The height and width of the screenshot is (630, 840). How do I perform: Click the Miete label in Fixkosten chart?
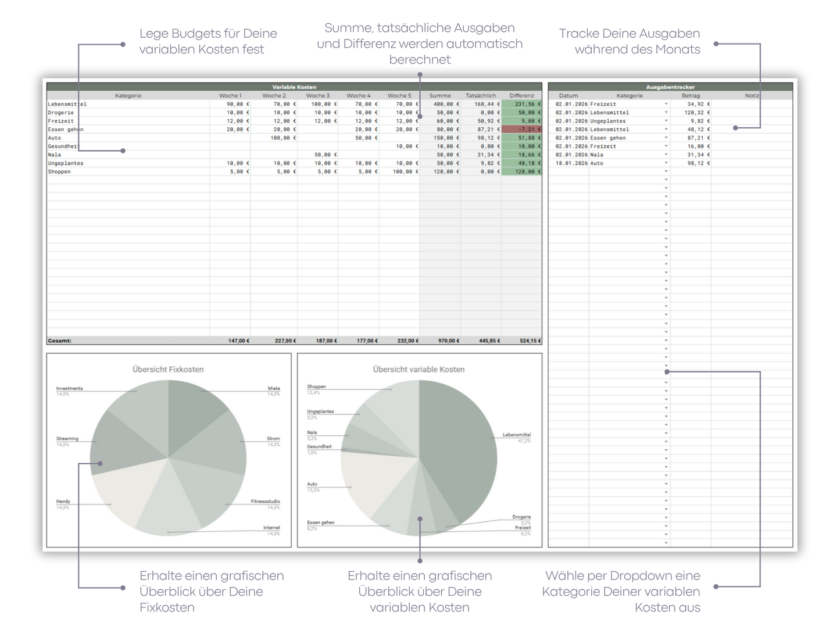(274, 388)
